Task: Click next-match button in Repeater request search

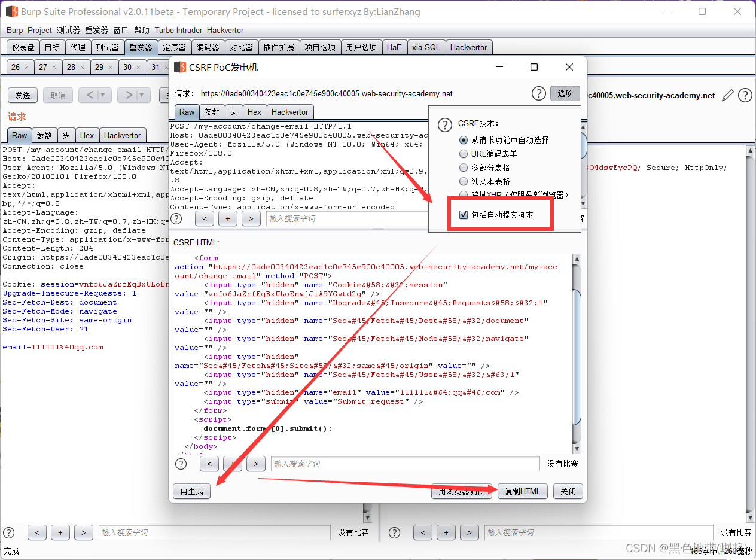Action: point(84,532)
